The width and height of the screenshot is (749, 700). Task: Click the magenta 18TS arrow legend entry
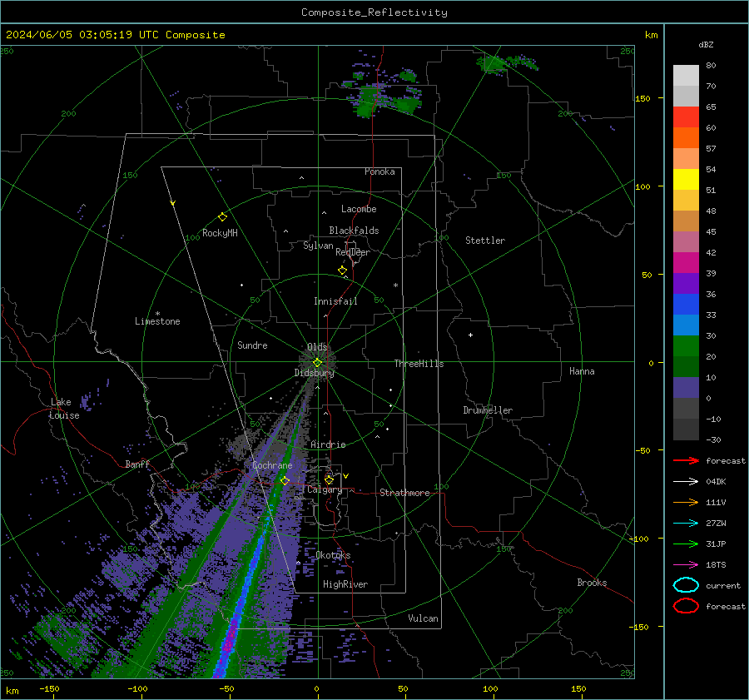(686, 564)
